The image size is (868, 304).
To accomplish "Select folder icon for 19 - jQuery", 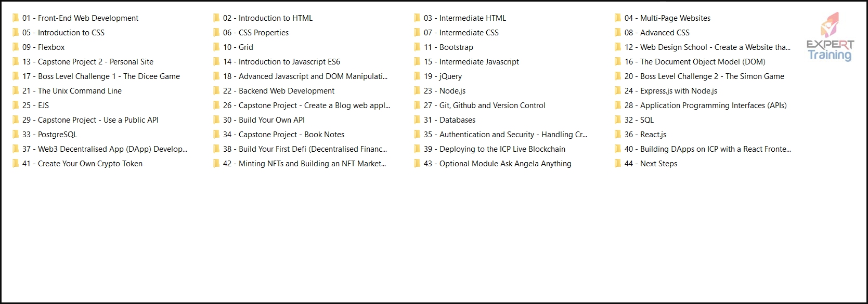I will [x=417, y=76].
